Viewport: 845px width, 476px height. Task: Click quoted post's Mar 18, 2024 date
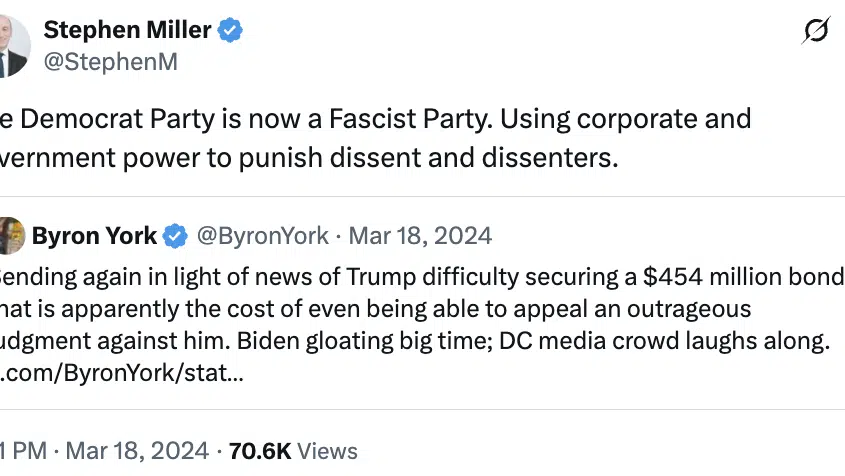click(x=420, y=236)
